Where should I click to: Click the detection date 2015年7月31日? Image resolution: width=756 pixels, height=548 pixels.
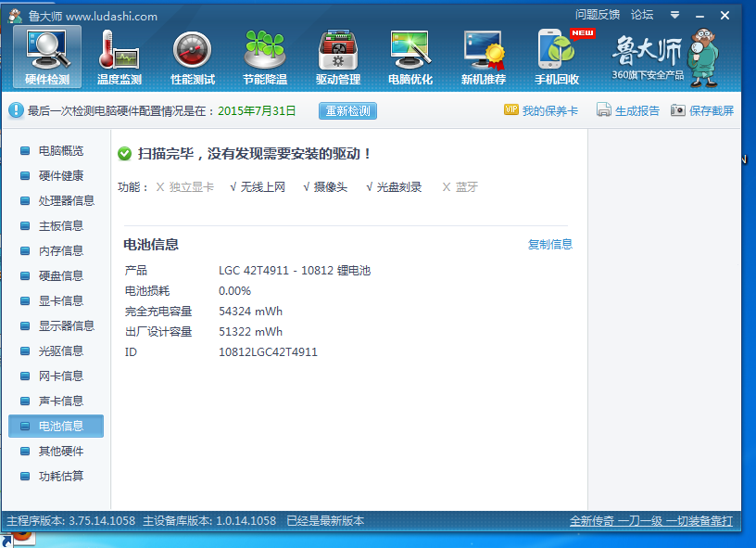[x=257, y=111]
